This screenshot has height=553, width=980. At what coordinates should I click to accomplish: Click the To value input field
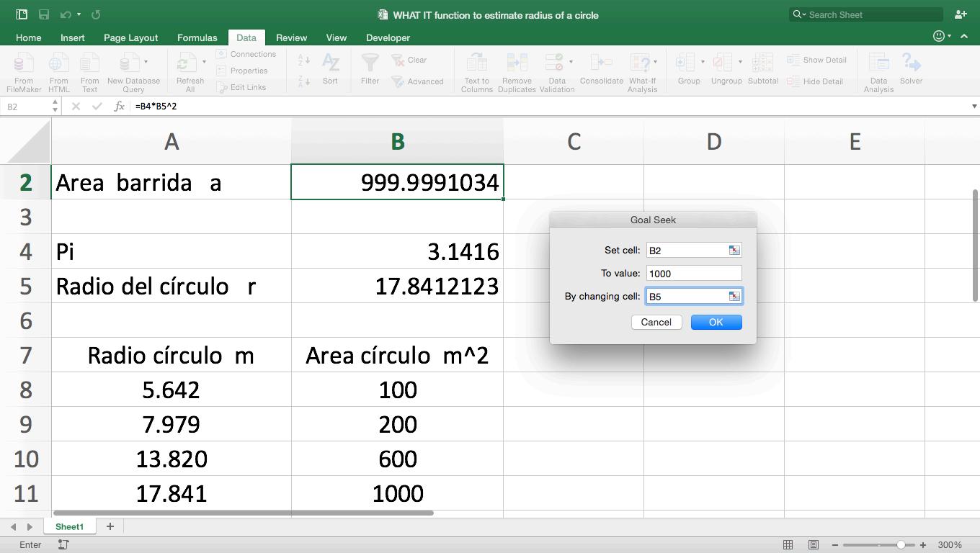tap(693, 273)
